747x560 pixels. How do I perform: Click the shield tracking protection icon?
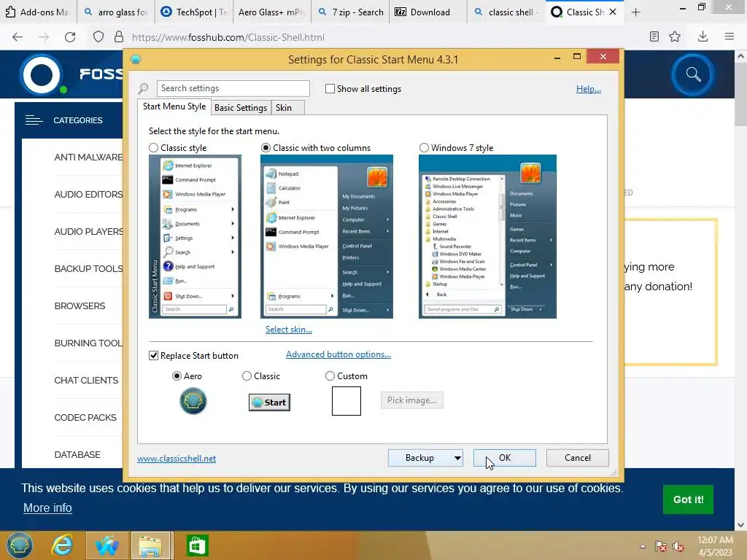coord(98,37)
